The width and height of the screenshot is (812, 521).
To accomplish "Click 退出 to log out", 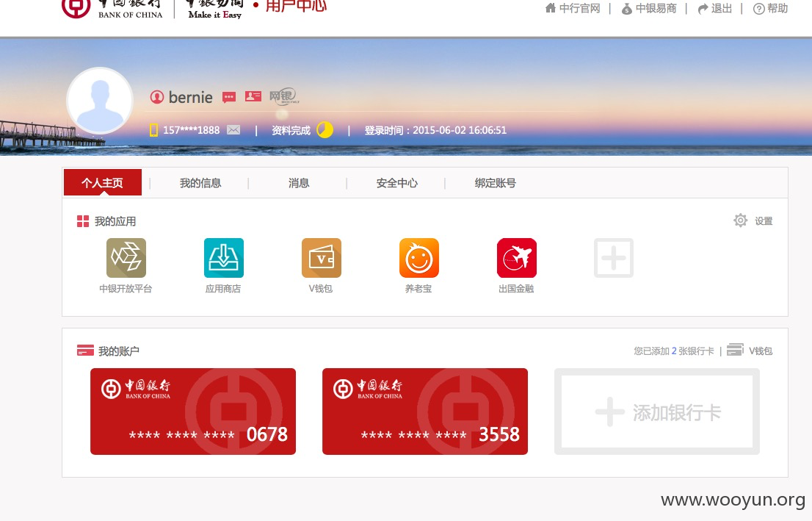I will click(x=714, y=8).
